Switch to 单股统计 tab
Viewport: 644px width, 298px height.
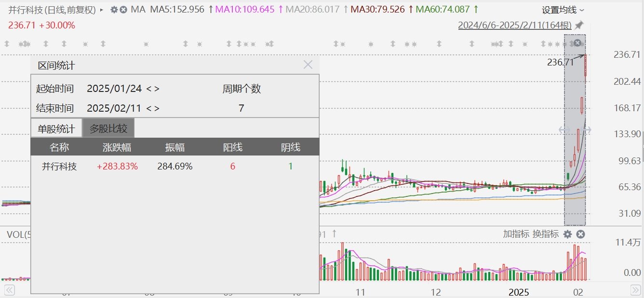pyautogui.click(x=56, y=128)
